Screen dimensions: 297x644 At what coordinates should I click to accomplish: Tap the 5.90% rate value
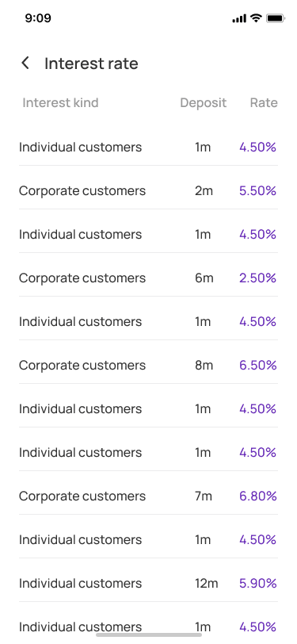coord(257,583)
